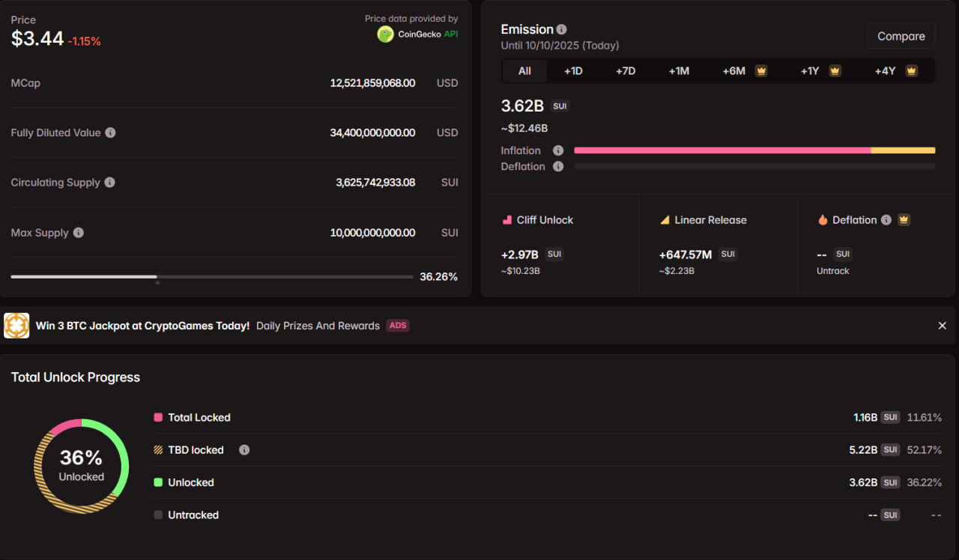Viewport: 959px width, 560px height.
Task: Click the circulating supply progress bar
Action: click(x=212, y=277)
